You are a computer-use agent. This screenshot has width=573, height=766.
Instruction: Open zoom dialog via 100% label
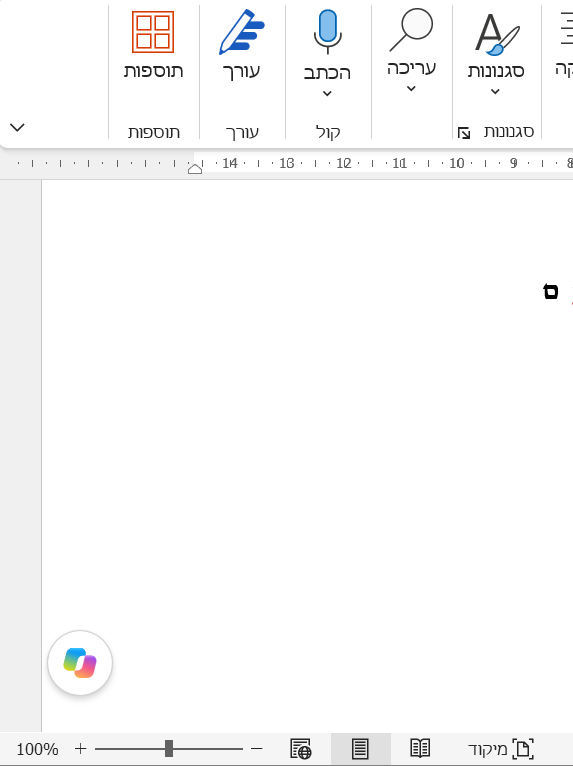click(x=37, y=749)
